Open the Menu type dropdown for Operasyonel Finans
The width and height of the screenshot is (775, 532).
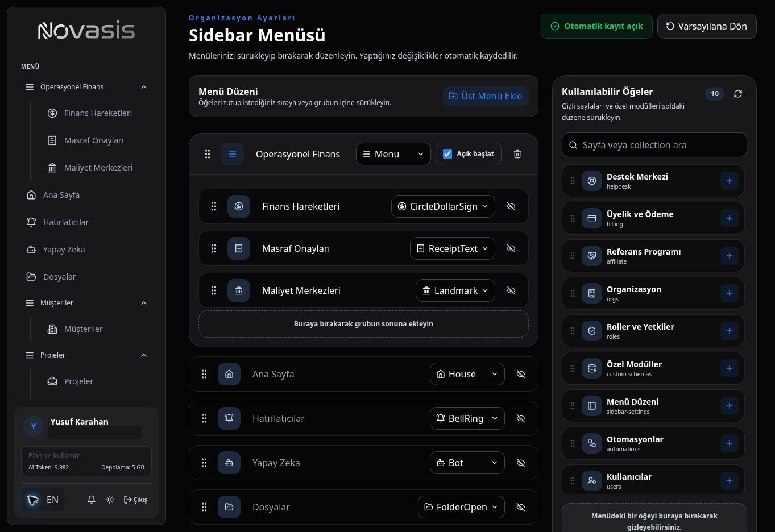click(393, 154)
